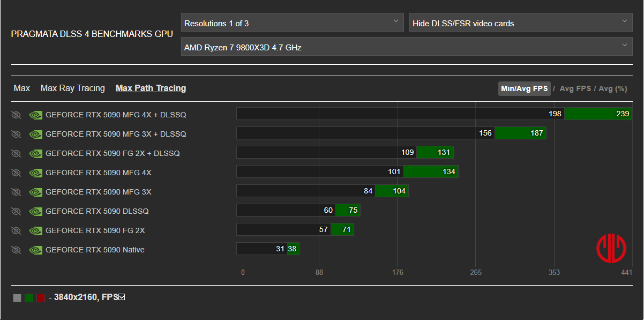This screenshot has height=321, width=644.
Task: Click the Min/Avg FPS view button
Action: [x=524, y=89]
